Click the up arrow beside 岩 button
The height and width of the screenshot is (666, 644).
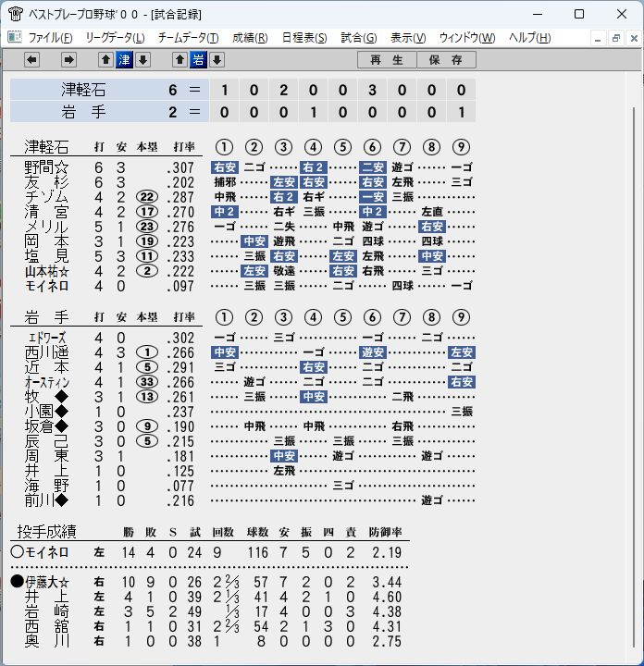point(180,60)
